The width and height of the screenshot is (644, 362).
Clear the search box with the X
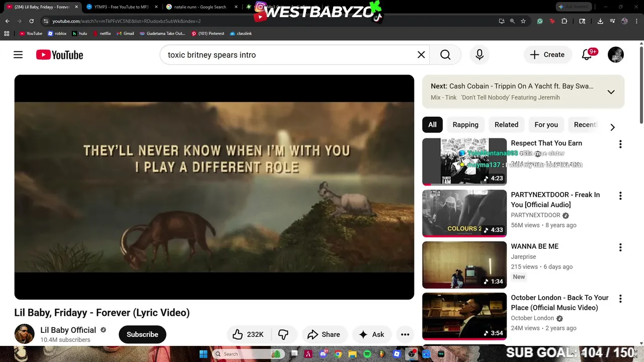click(421, 55)
